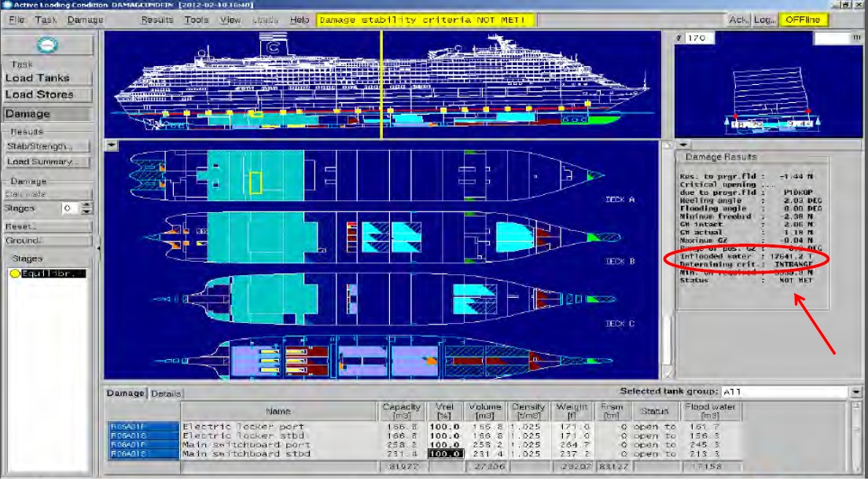Click the Electric locker port name cell
The image size is (868, 481).
[x=278, y=427]
